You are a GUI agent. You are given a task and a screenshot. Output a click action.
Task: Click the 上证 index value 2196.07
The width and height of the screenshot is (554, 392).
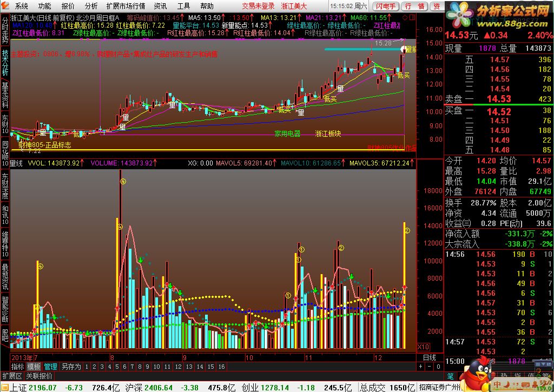click(x=42, y=388)
